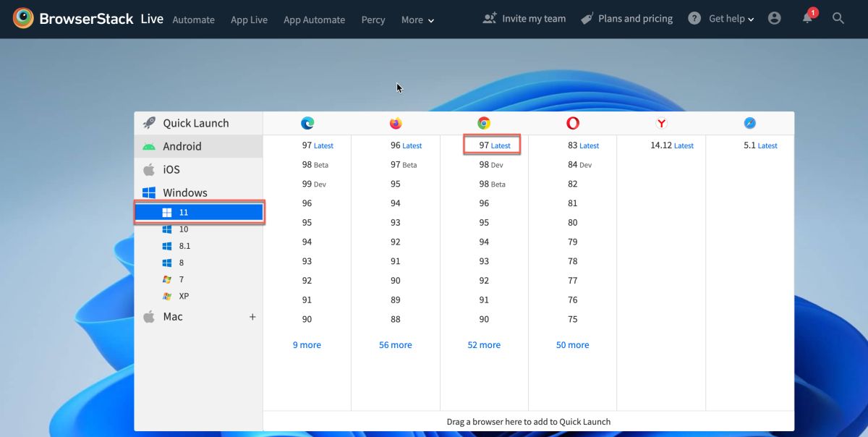
Task: Expand the More dropdown menu
Action: 418,20
